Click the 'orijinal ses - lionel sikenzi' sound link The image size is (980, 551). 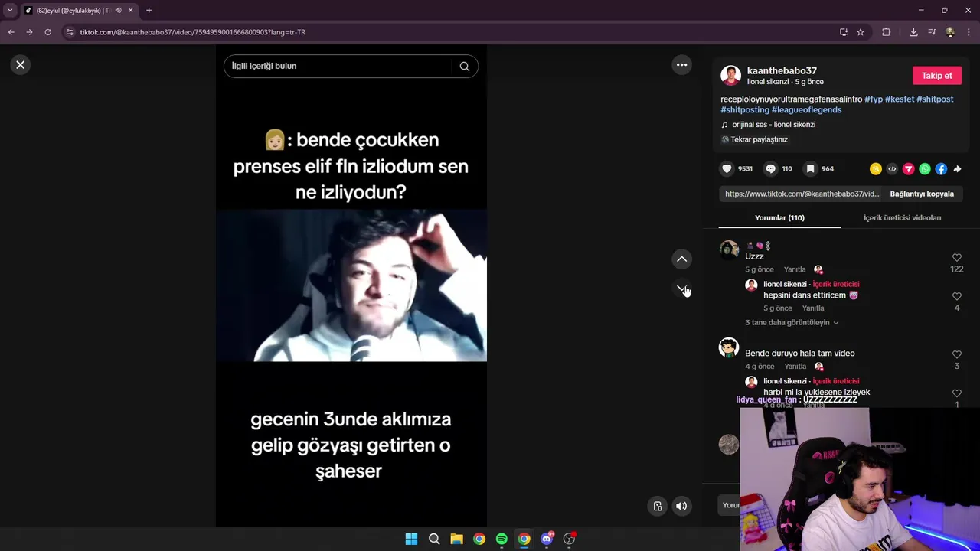pos(773,125)
